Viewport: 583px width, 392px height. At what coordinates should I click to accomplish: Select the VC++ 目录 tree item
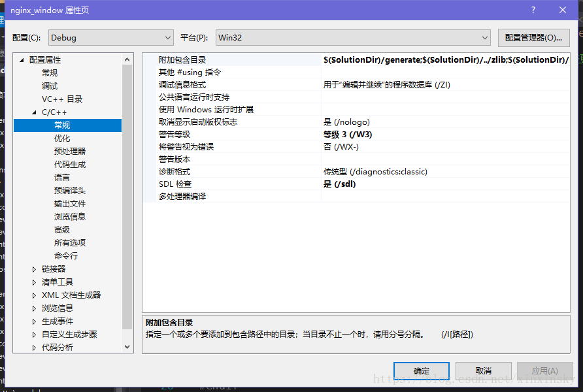[x=62, y=99]
